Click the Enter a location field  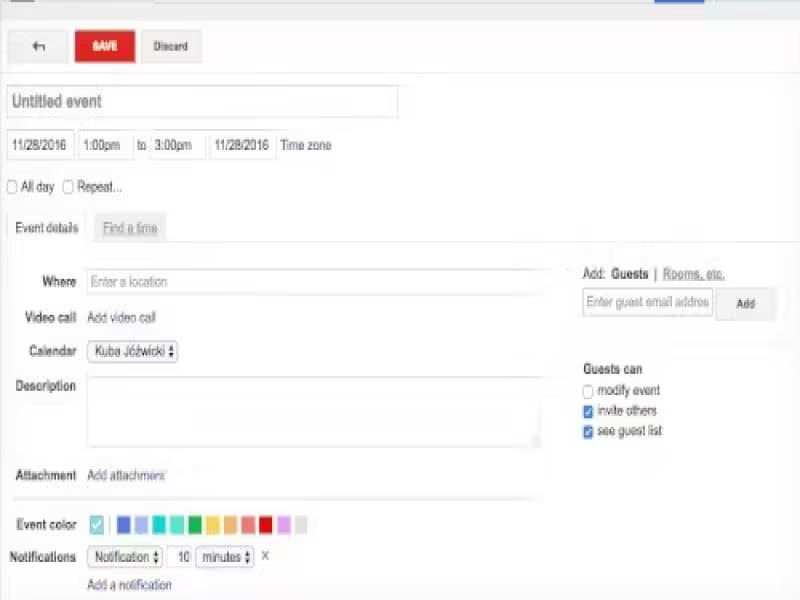[x=316, y=282]
